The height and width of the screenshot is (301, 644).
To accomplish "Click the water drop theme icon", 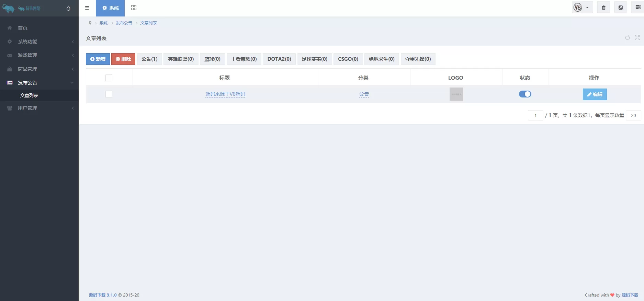I will (68, 8).
